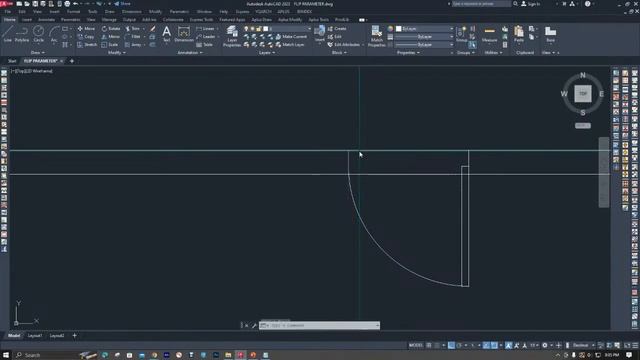The image size is (640, 360).
Task: Click the Start drawing tab
Action: click(x=12, y=61)
